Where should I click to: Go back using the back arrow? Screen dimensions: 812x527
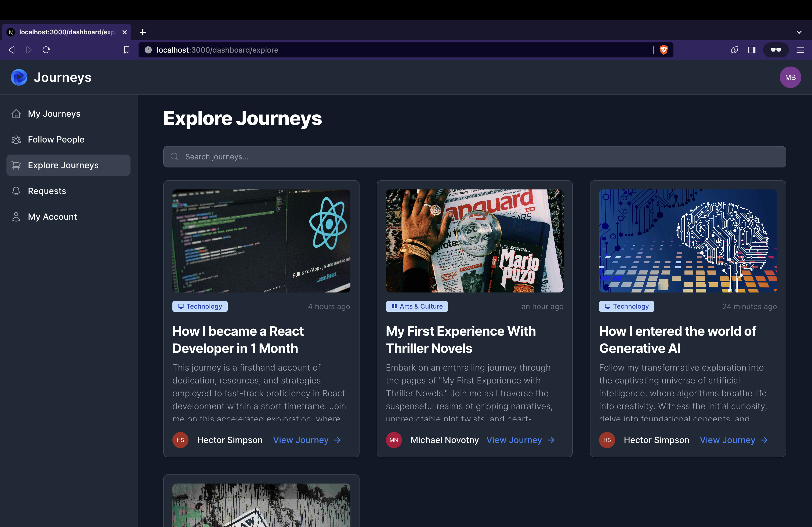[x=12, y=50]
